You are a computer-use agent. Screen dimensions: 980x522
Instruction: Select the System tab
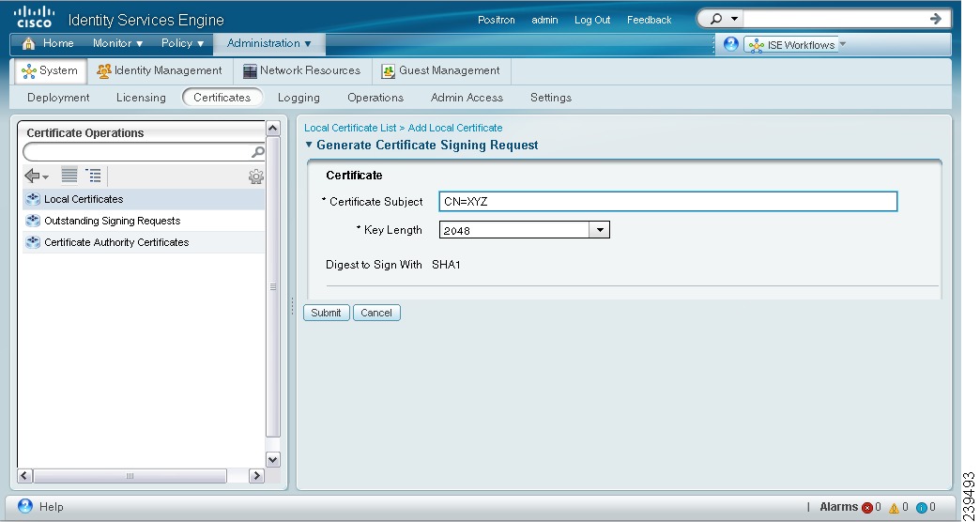pos(50,71)
